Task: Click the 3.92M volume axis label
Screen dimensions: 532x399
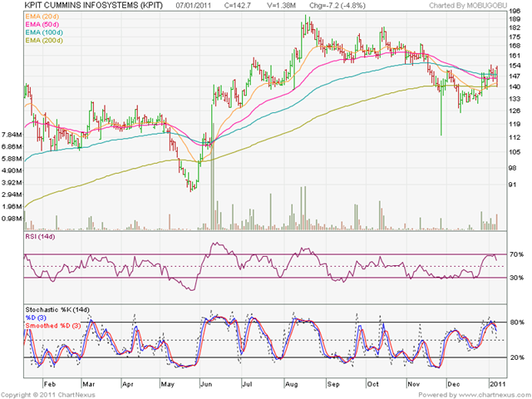Action: (x=12, y=183)
